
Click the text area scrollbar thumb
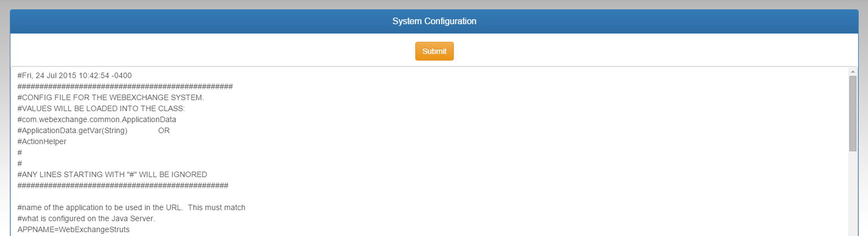(x=853, y=113)
